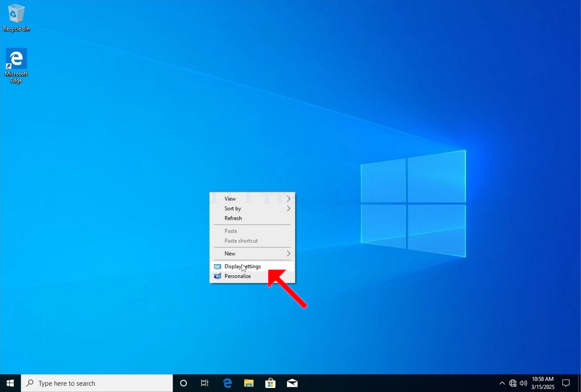581x392 pixels.
Task: Click the Cortana circle icon
Action: coord(183,383)
